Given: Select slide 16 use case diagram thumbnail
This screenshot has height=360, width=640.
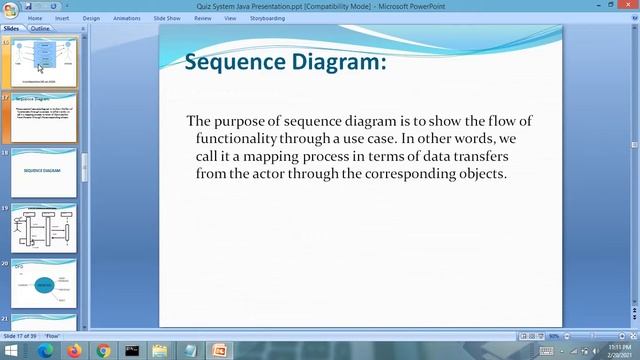Looking at the screenshot, I should [x=43, y=62].
